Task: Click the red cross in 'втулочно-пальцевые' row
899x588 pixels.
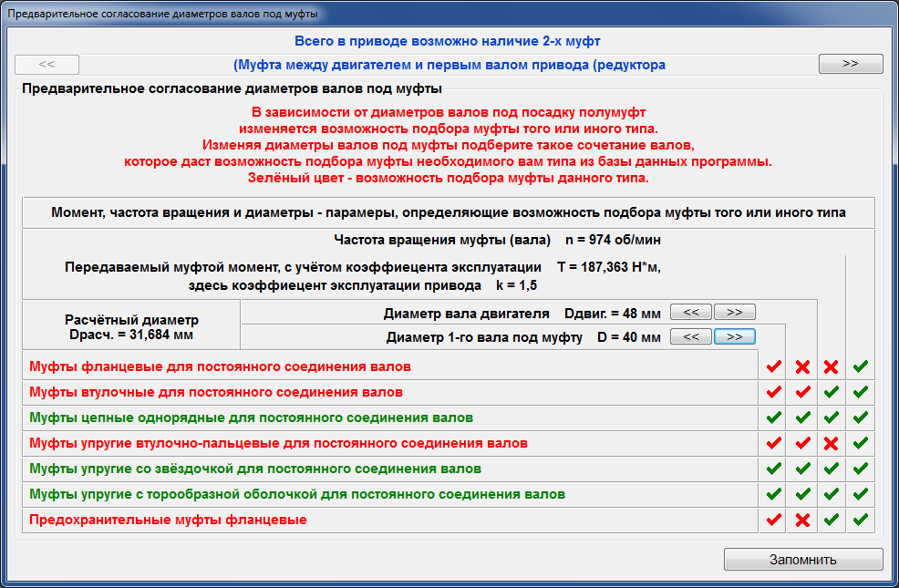Action: tap(832, 443)
